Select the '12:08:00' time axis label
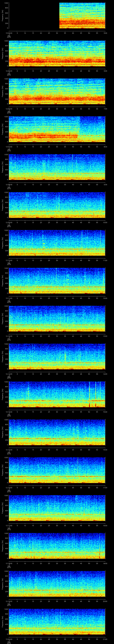The height and width of the screenshot is (644, 114). [x=9, y=184]
